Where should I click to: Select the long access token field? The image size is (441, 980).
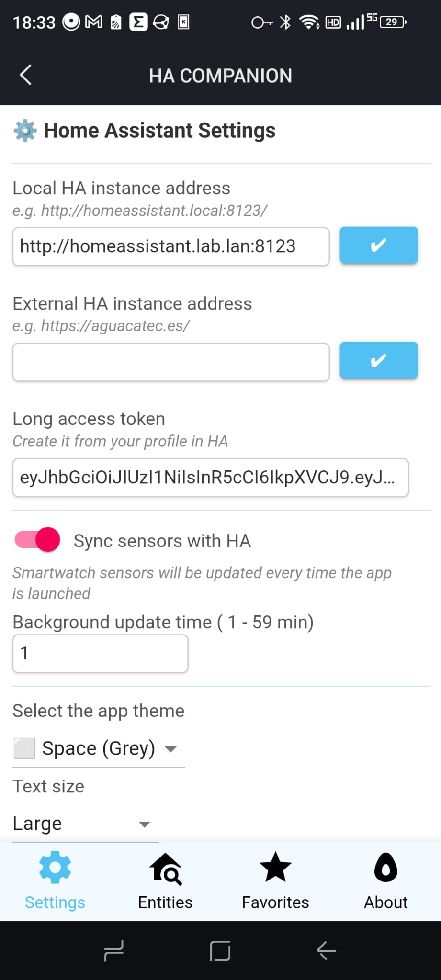point(210,478)
